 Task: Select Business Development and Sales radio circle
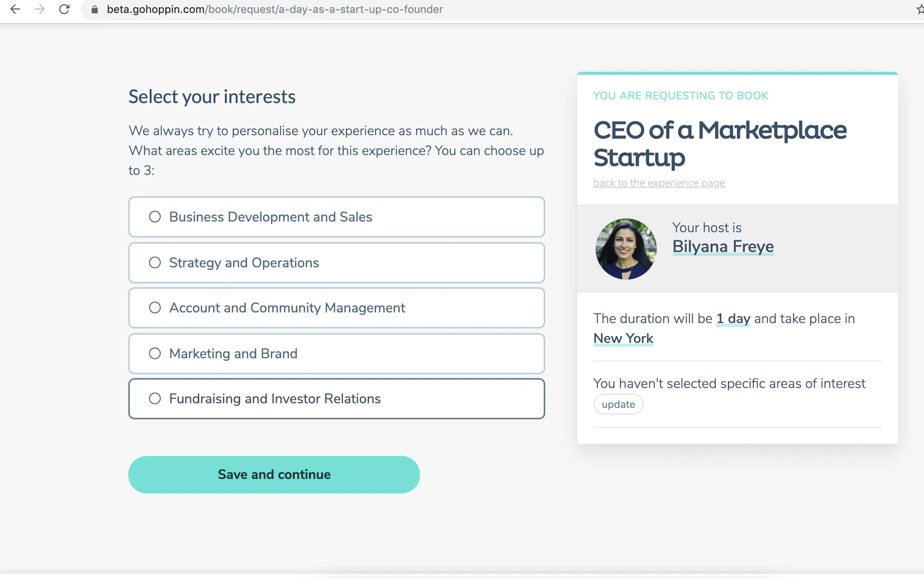click(155, 217)
